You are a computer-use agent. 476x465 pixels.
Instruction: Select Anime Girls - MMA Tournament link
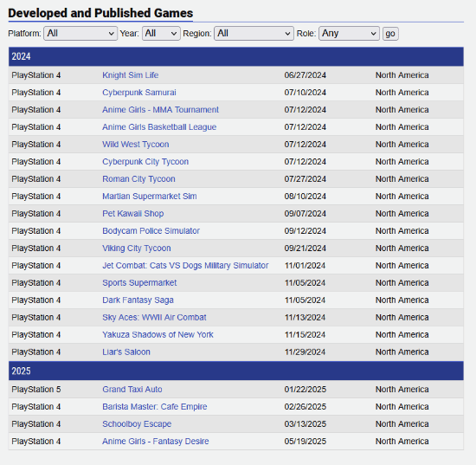[x=160, y=110]
